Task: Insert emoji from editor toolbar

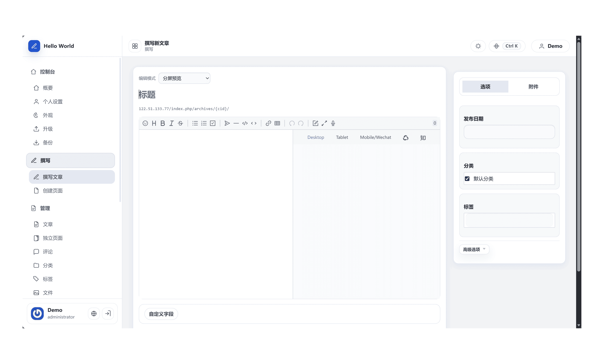Action: tap(145, 123)
